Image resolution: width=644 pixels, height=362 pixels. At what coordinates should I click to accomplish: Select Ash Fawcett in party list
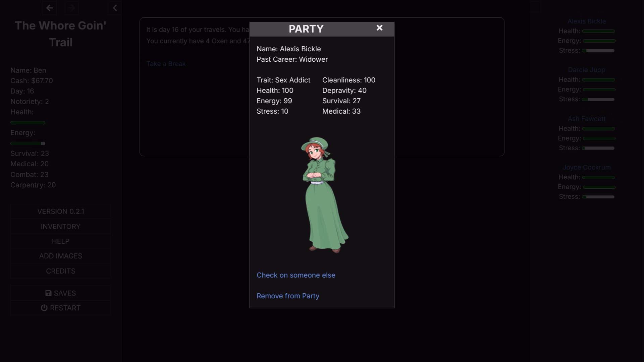[x=587, y=119]
